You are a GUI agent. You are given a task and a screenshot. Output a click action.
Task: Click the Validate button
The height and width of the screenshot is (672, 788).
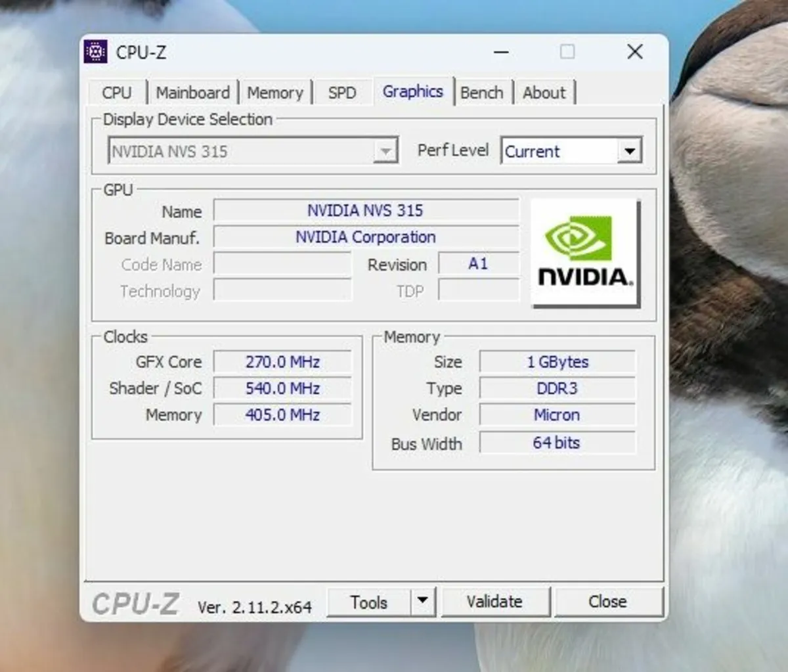coord(495,601)
